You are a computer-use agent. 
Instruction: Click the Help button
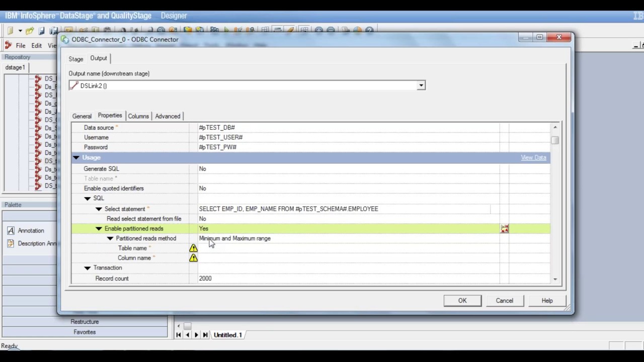tap(547, 301)
